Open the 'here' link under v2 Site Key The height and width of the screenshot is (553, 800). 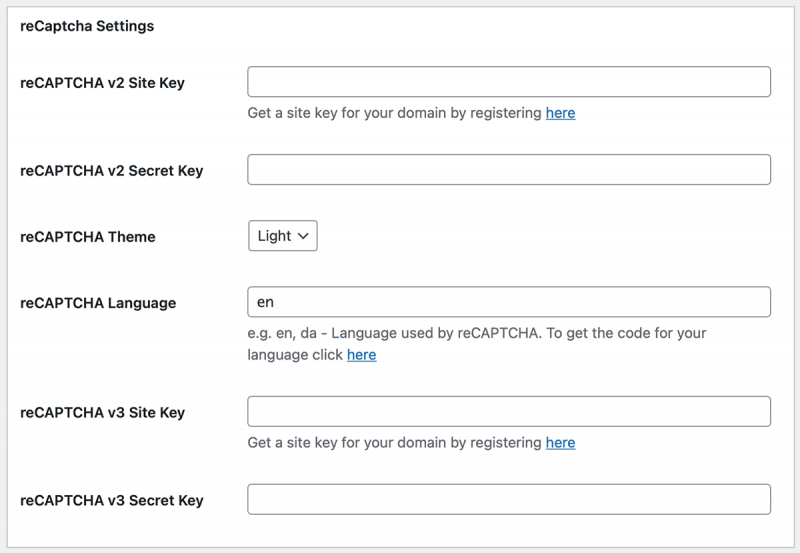pos(560,113)
